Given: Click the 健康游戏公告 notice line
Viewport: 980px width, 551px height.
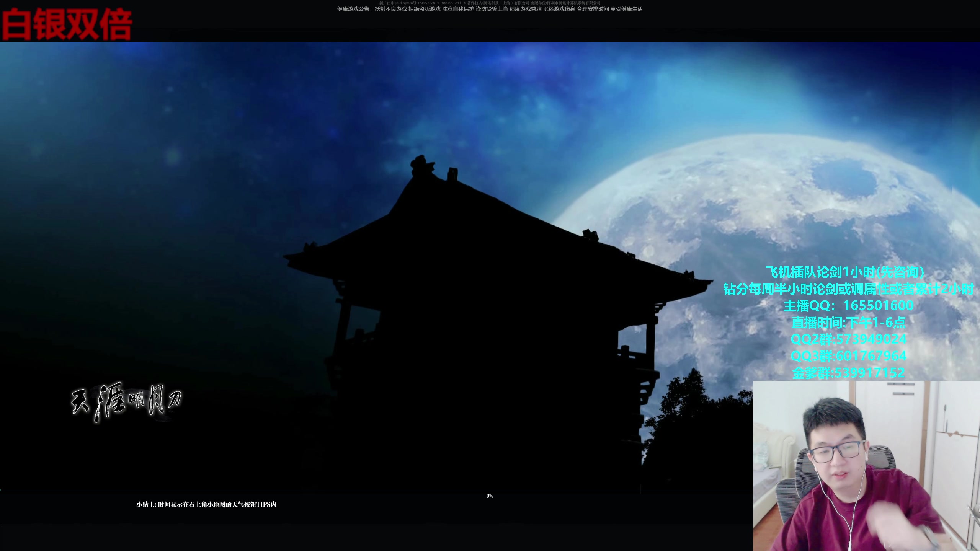Looking at the screenshot, I should click(x=490, y=9).
